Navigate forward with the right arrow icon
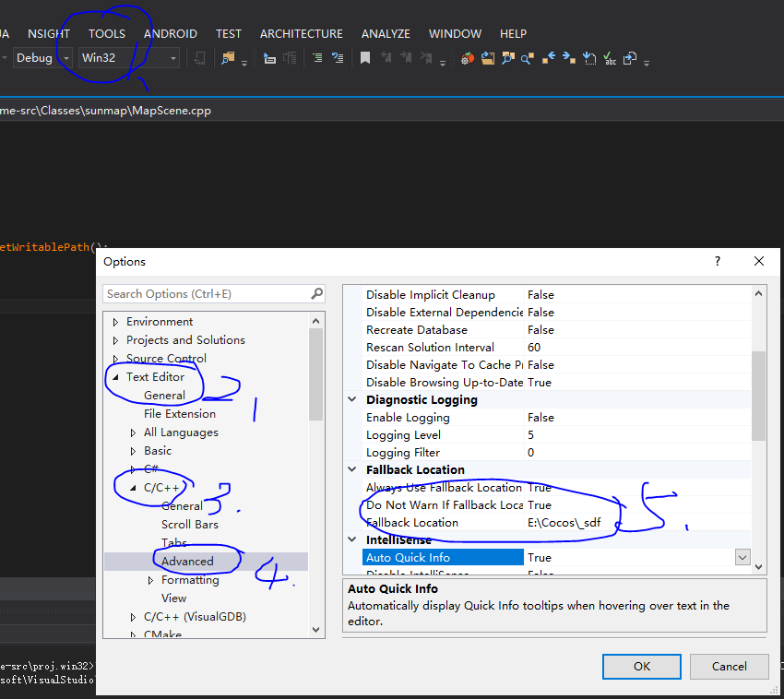 click(x=568, y=58)
